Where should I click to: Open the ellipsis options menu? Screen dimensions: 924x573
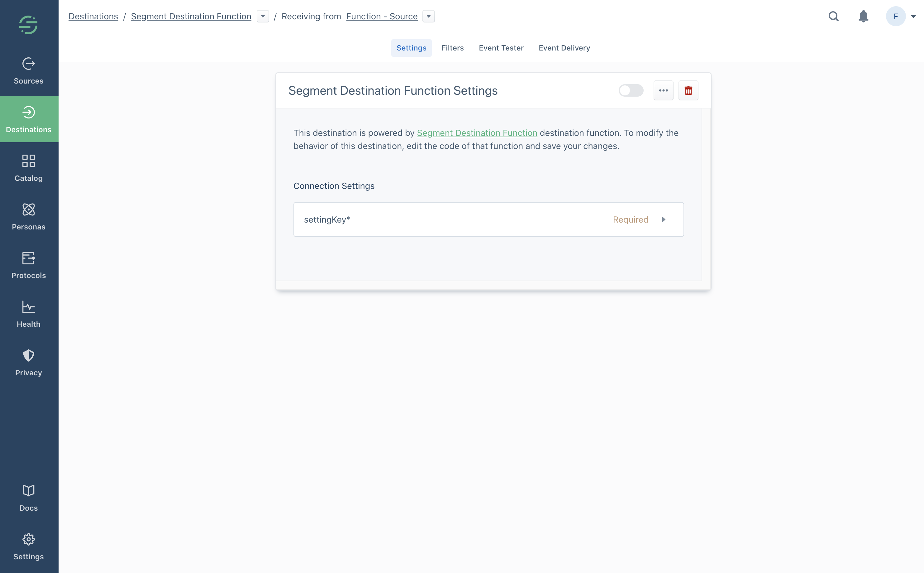click(x=663, y=90)
